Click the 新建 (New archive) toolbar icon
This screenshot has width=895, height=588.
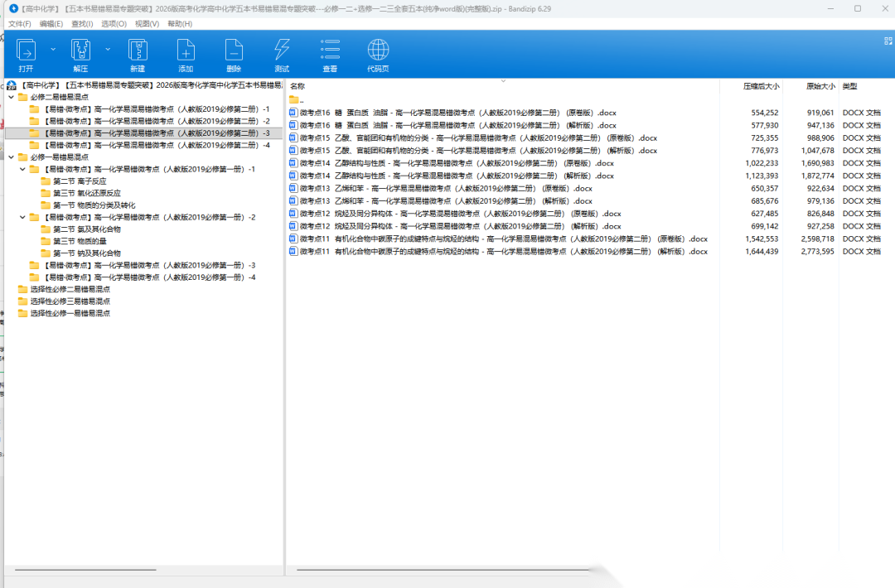pyautogui.click(x=138, y=51)
